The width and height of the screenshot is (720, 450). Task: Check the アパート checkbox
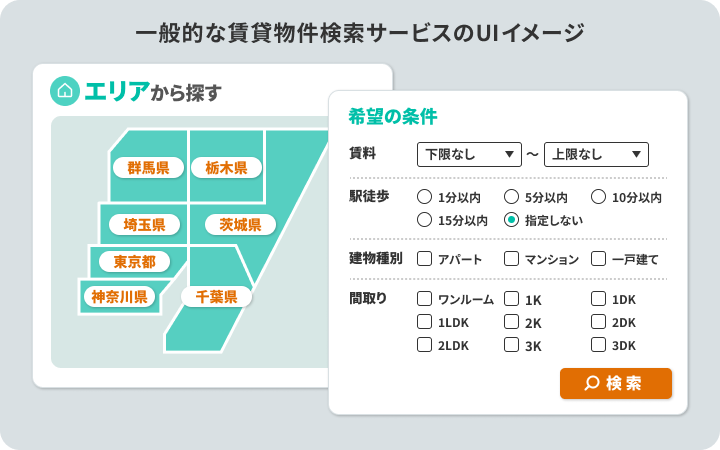click(424, 259)
